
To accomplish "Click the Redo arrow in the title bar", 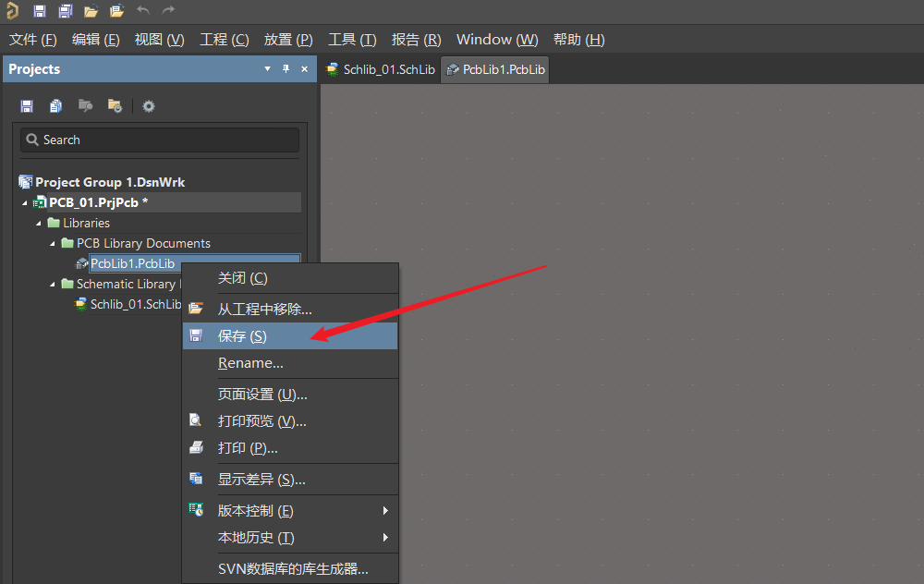I will pyautogui.click(x=168, y=10).
